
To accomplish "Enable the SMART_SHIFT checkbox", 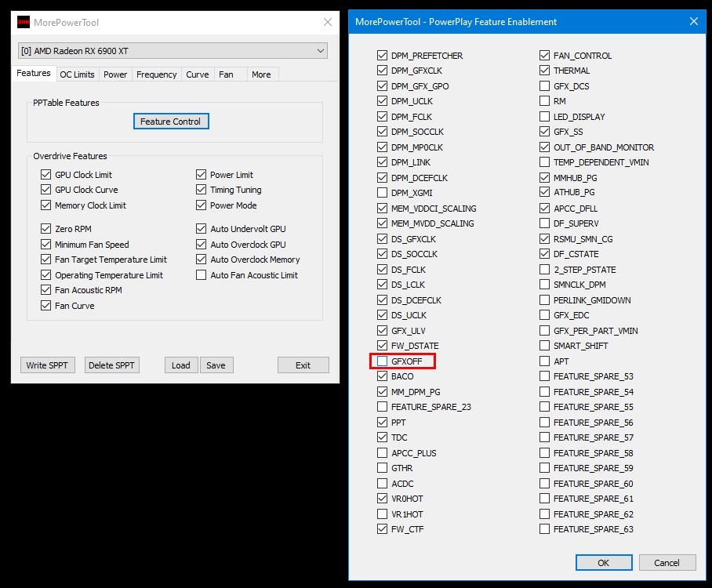I will pos(544,346).
